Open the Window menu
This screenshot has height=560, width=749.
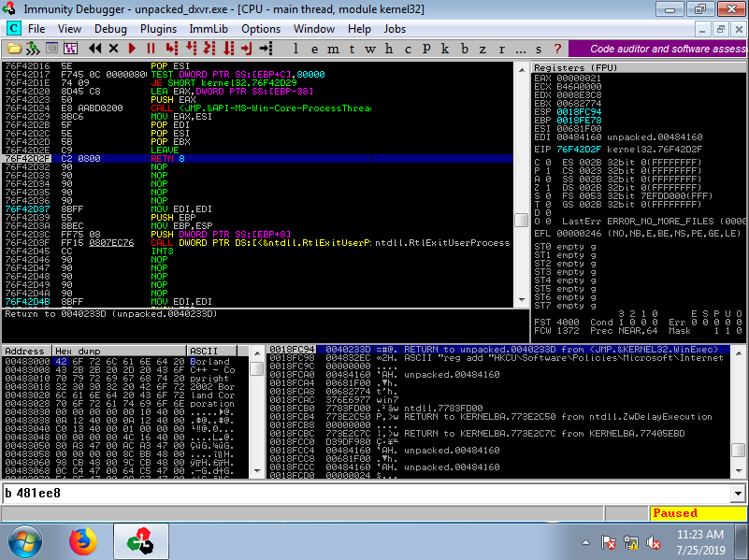(314, 29)
